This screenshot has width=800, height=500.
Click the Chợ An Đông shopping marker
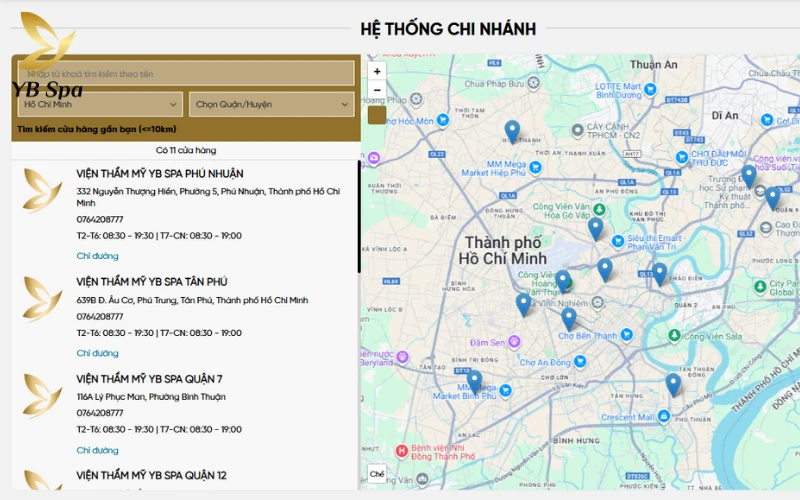point(580,362)
